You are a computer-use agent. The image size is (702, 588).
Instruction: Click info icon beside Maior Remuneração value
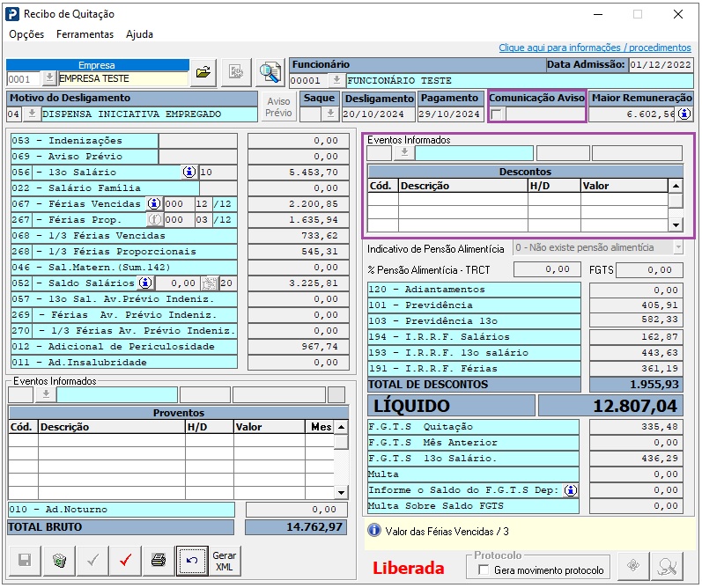(684, 114)
